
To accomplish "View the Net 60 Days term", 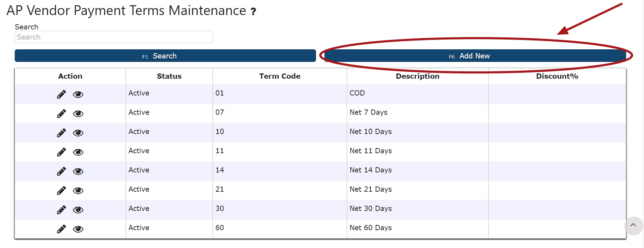I will click(x=78, y=229).
